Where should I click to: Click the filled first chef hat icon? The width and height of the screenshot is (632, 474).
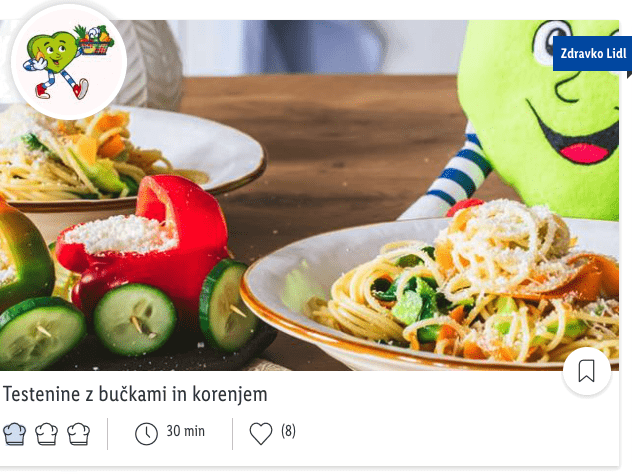[x=15, y=434]
